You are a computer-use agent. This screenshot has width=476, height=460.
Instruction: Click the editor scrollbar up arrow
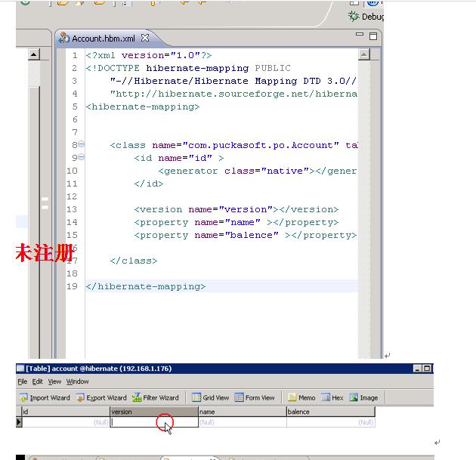tap(363, 54)
